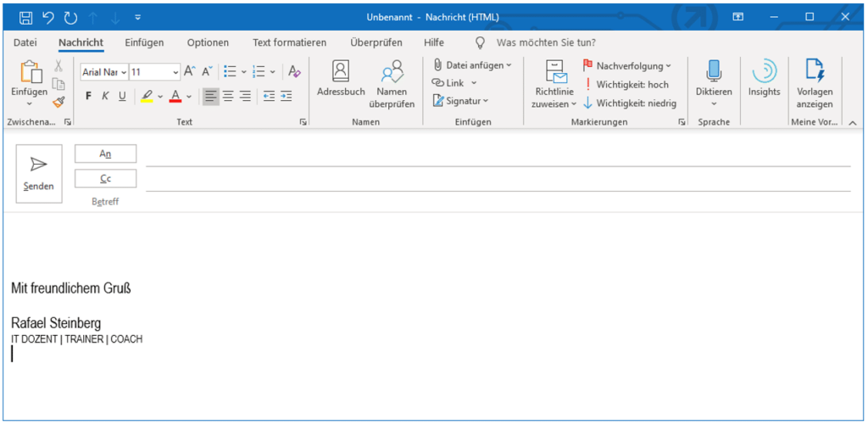
Task: Decrease the paragraph indent
Action: point(269,97)
